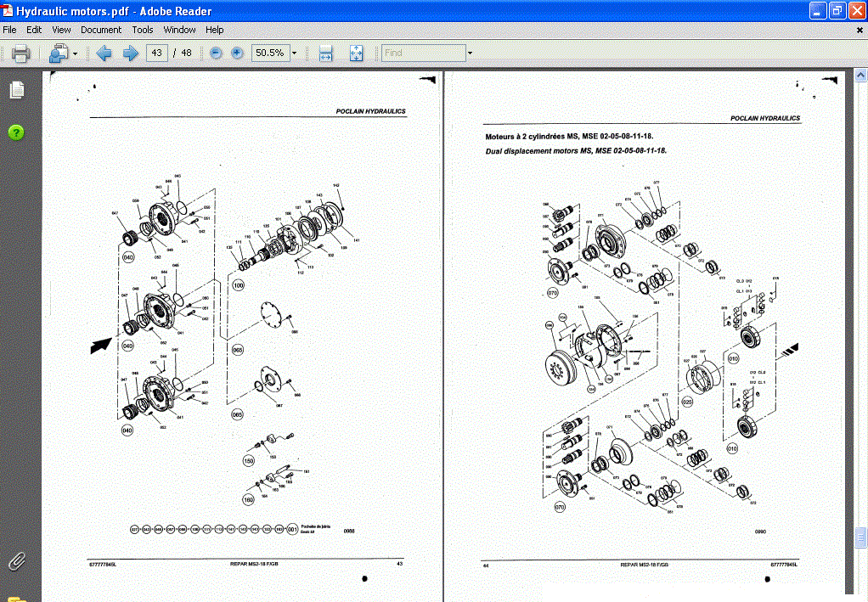Go to next page with right arrow
The width and height of the screenshot is (868, 602).
point(130,53)
